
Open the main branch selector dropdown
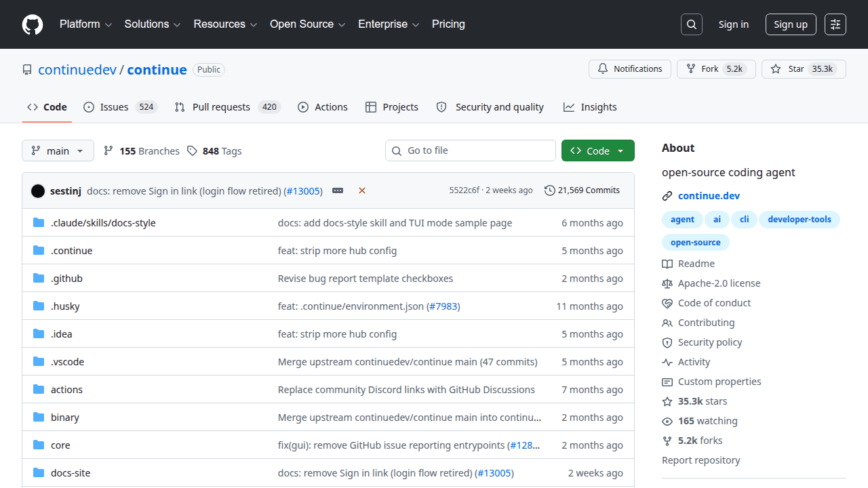click(58, 150)
